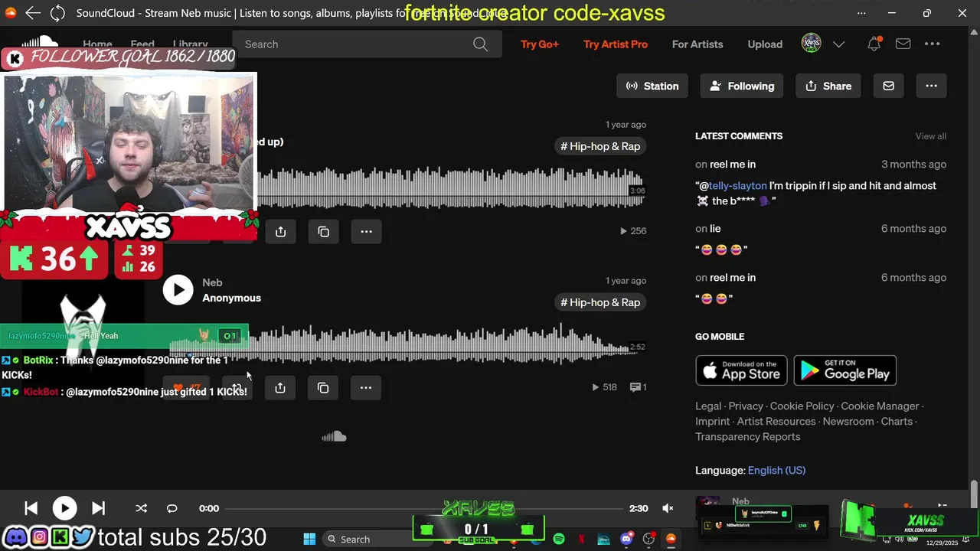Open the Privacy footer link

pos(746,406)
